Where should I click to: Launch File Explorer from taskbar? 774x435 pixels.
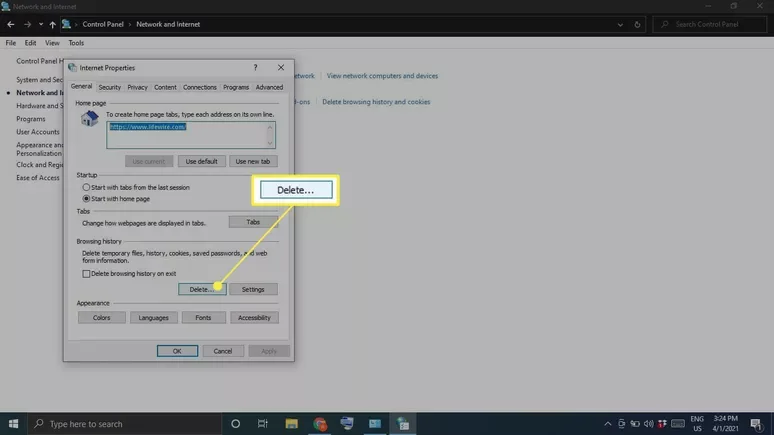tap(291, 424)
